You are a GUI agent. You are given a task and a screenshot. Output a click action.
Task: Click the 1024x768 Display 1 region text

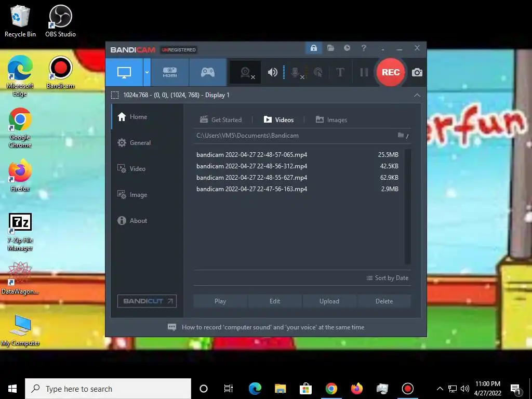tap(176, 95)
